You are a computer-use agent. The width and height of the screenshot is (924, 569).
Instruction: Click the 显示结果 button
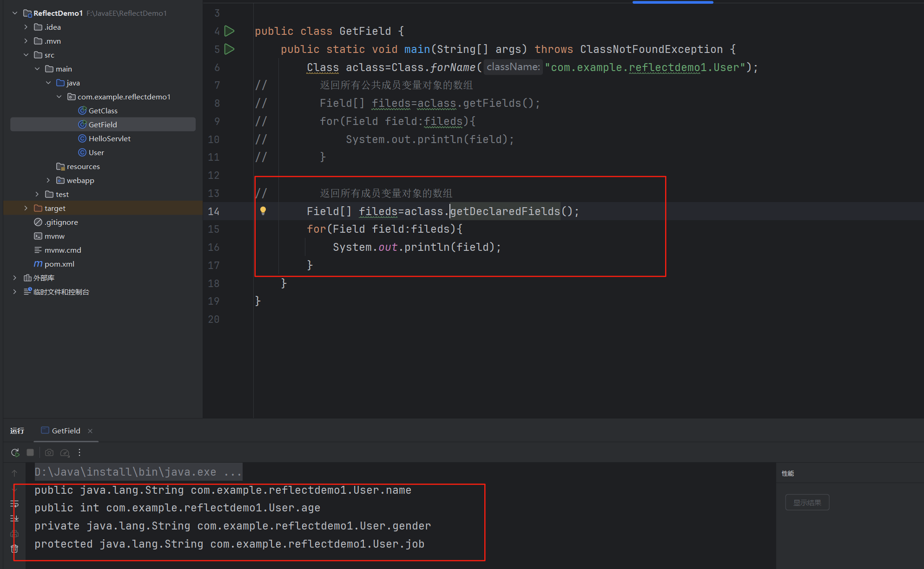tap(807, 503)
